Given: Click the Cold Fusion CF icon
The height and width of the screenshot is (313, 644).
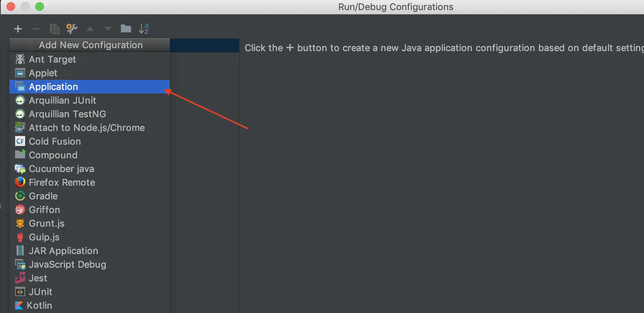Looking at the screenshot, I should coord(20,141).
